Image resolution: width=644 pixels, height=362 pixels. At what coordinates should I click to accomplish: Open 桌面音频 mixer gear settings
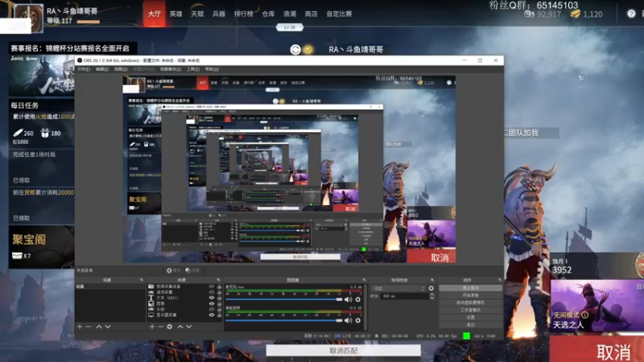358,320
